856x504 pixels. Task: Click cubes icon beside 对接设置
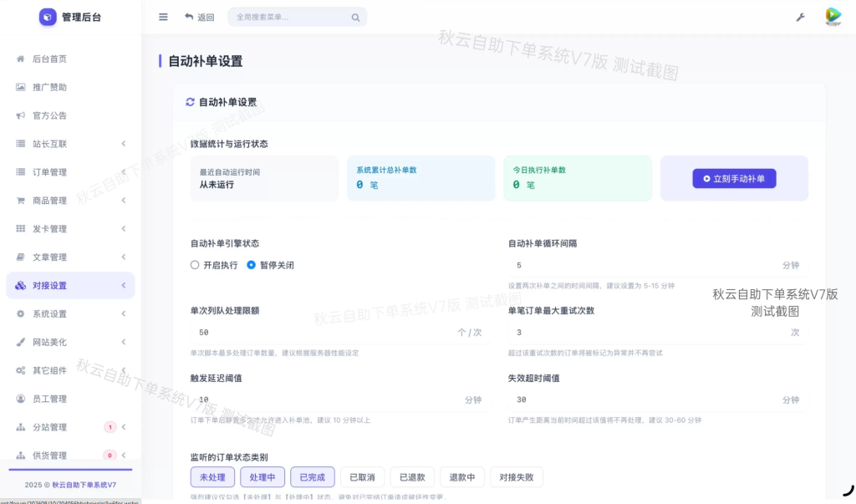pyautogui.click(x=20, y=286)
